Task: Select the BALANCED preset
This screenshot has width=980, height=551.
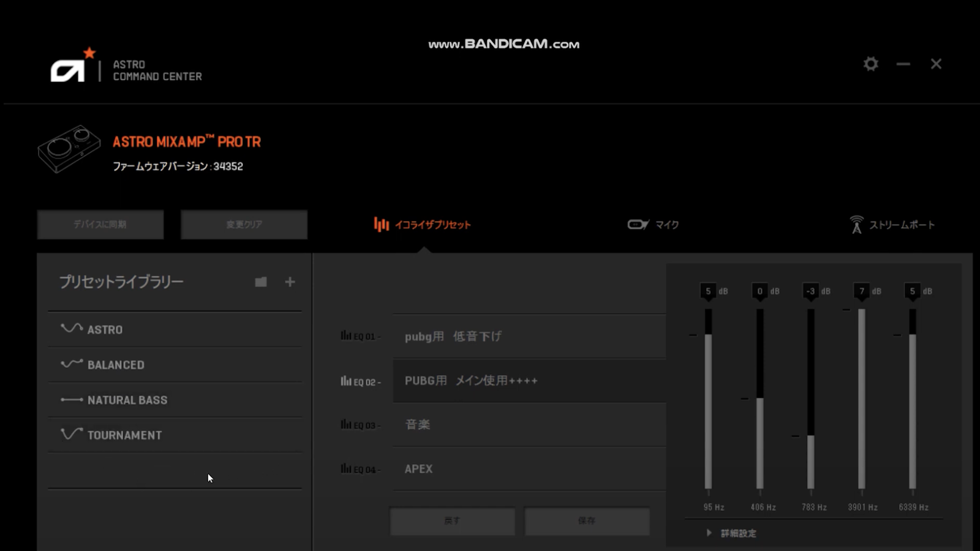Action: (x=175, y=365)
